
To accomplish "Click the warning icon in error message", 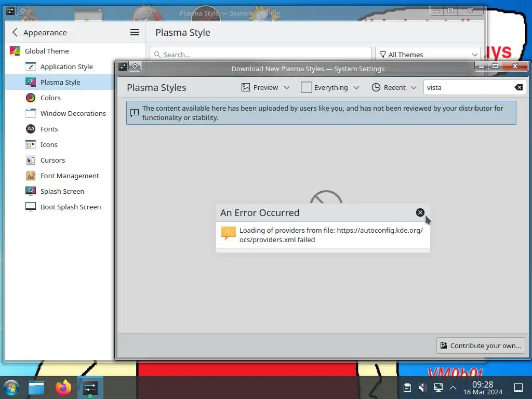I will (x=229, y=233).
